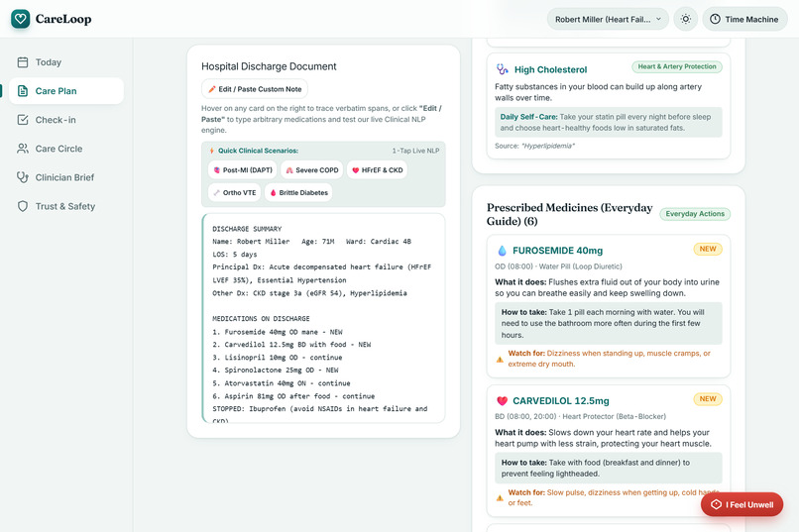Click the Everyday Actions badge
Image resolution: width=799 pixels, height=532 pixels.
coord(695,214)
